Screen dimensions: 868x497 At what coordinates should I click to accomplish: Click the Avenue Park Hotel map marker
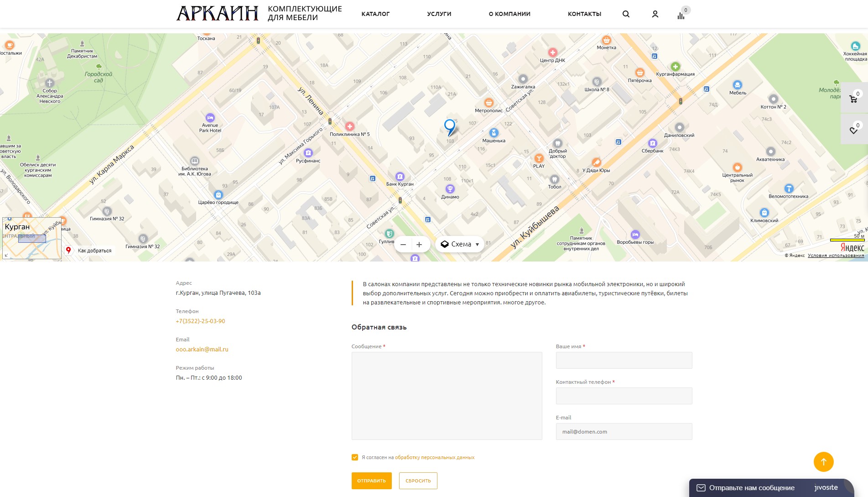click(210, 117)
